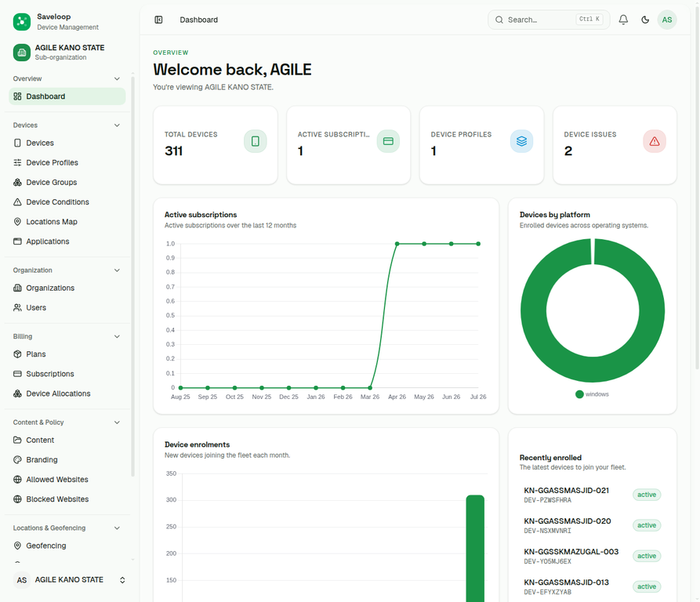
Task: Open the Blocked Websites page
Action: point(67,499)
